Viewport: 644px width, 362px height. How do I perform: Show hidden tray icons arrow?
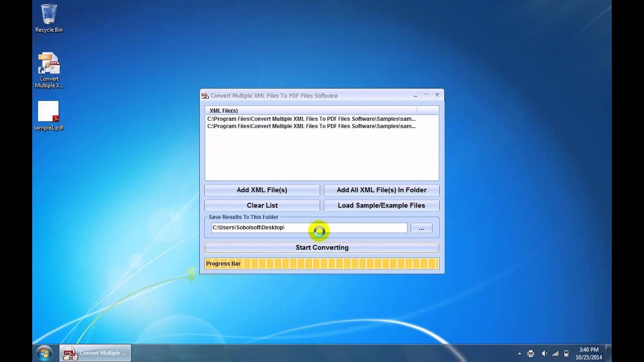[x=519, y=353]
